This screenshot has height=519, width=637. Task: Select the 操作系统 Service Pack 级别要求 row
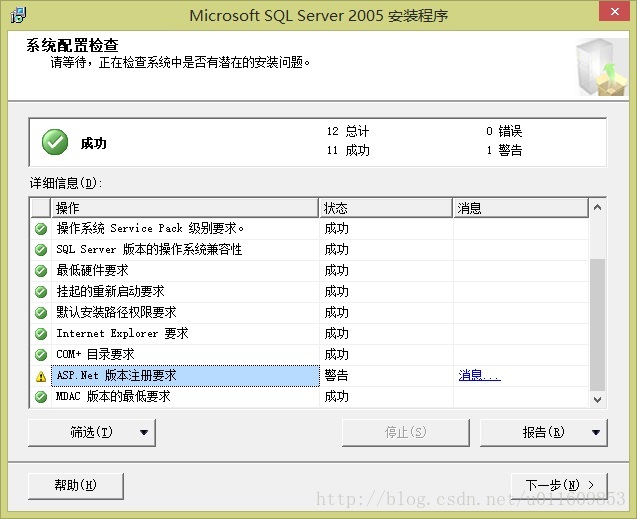tap(310, 229)
